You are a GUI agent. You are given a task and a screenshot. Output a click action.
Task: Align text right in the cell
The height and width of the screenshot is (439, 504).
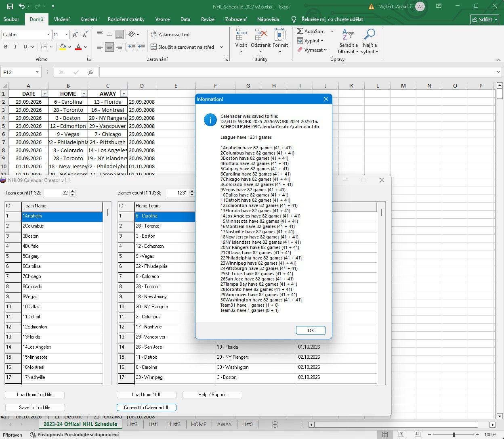tap(119, 47)
